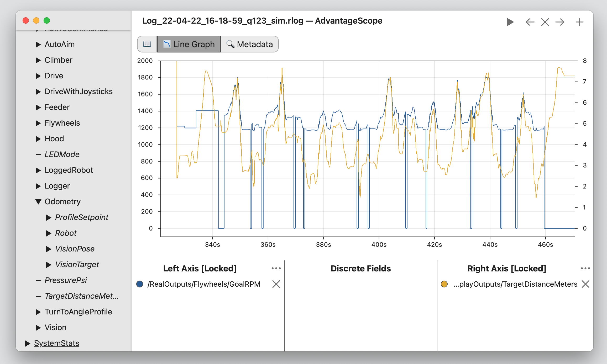Click the red close window button
This screenshot has height=364, width=607.
(x=26, y=20)
